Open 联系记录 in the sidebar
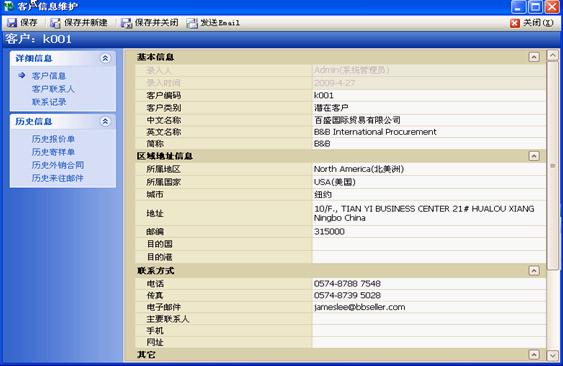 pos(49,102)
